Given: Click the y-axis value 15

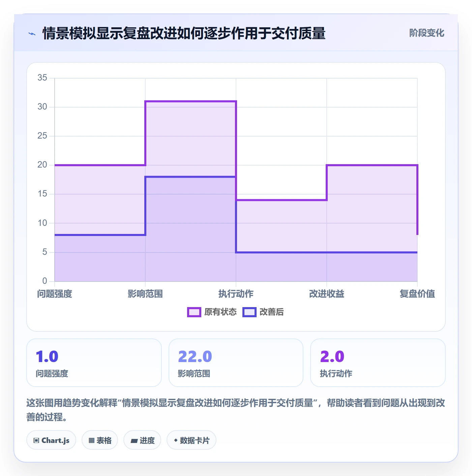Looking at the screenshot, I should click(42, 194).
